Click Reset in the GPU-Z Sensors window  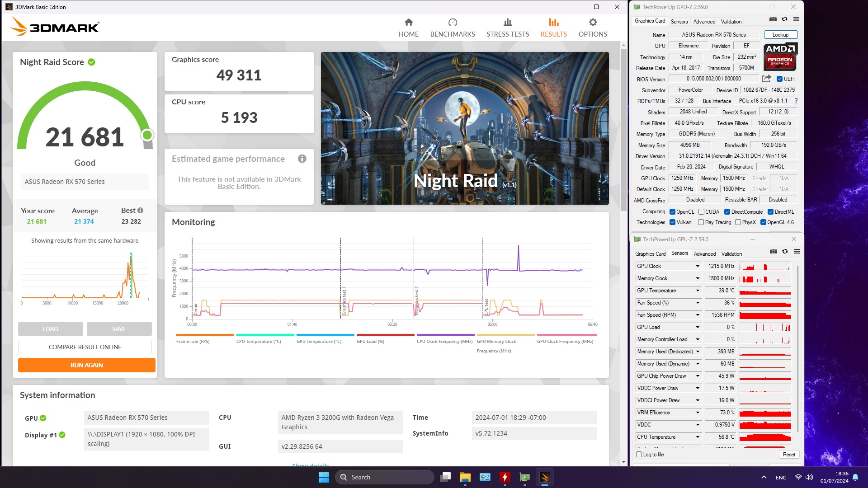pyautogui.click(x=789, y=455)
